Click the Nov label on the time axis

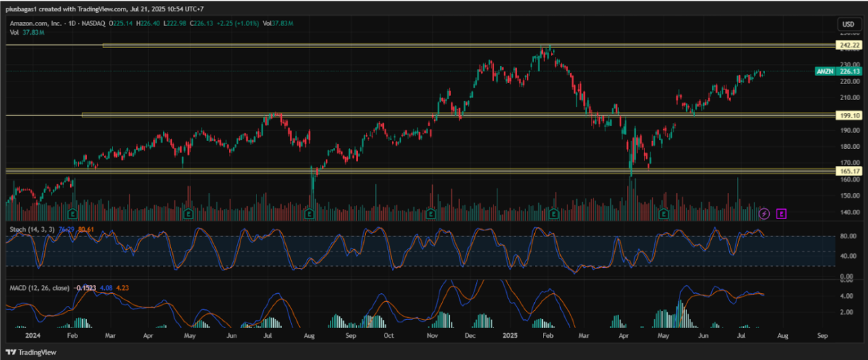click(x=432, y=335)
